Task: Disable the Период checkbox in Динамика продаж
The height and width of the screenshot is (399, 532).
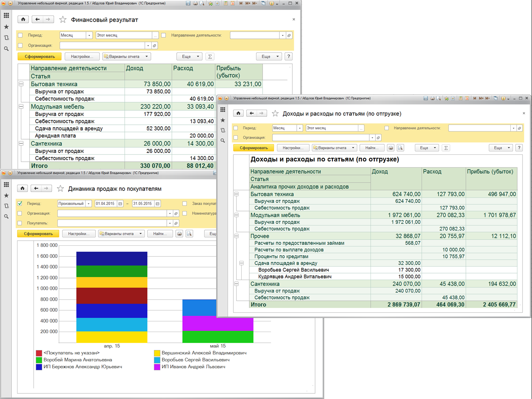Action: [20, 203]
